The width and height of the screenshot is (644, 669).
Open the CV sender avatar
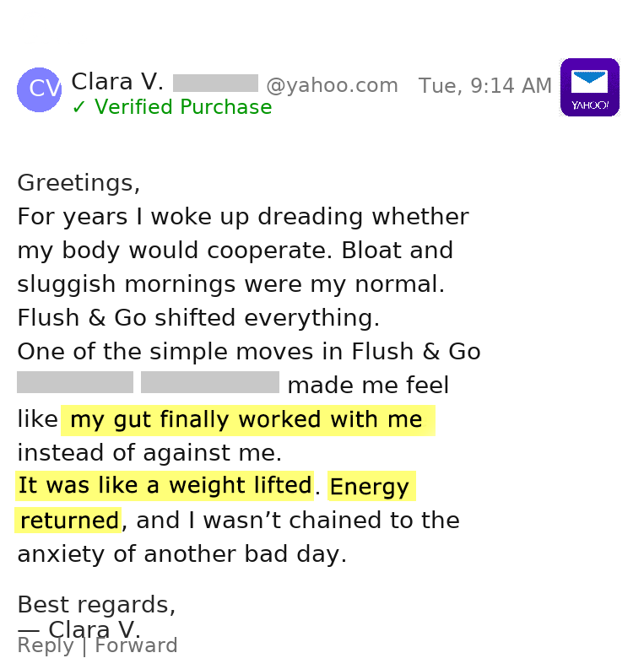click(x=40, y=89)
